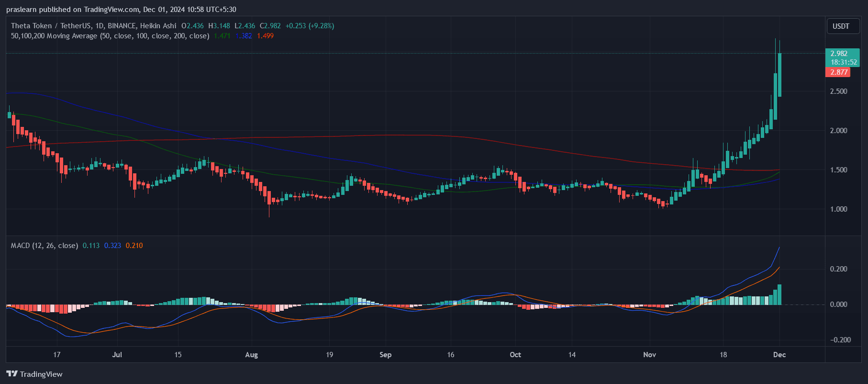
Task: Click the MACD line value 0.323
Action: pyautogui.click(x=112, y=246)
